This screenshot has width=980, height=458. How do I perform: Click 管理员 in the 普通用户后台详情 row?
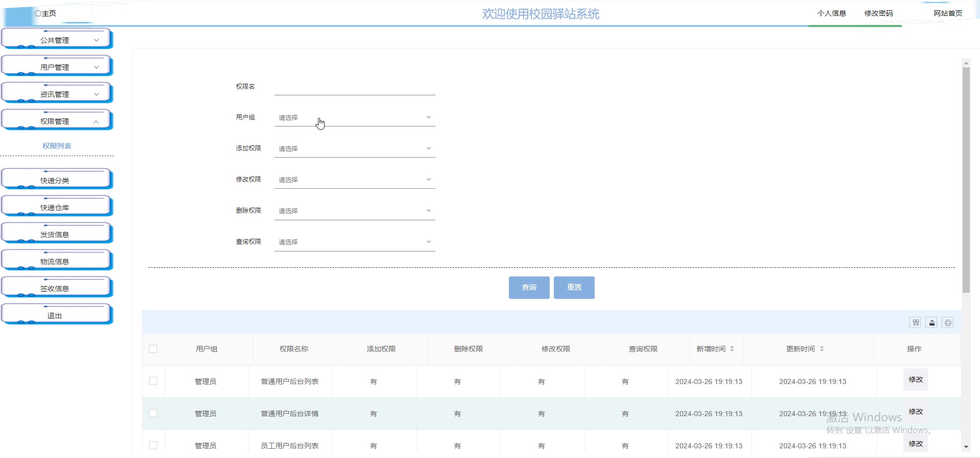(206, 414)
